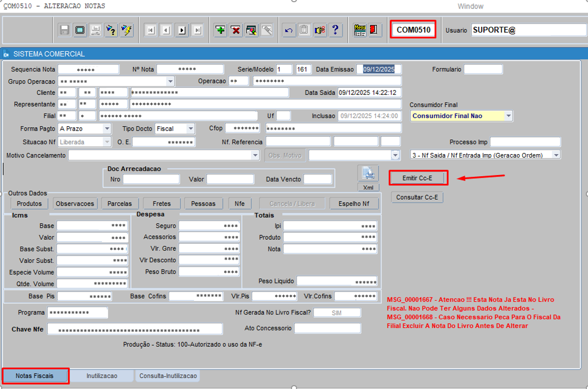This screenshot has width=588, height=389.
Task: Click the Xml printer icon
Action: (x=368, y=173)
